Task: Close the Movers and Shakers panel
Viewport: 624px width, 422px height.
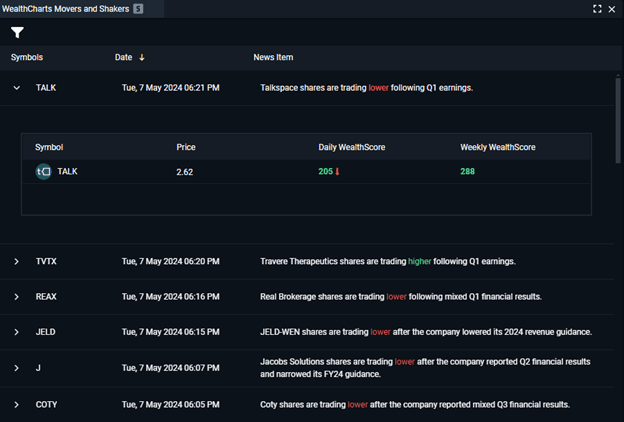Action: click(612, 9)
